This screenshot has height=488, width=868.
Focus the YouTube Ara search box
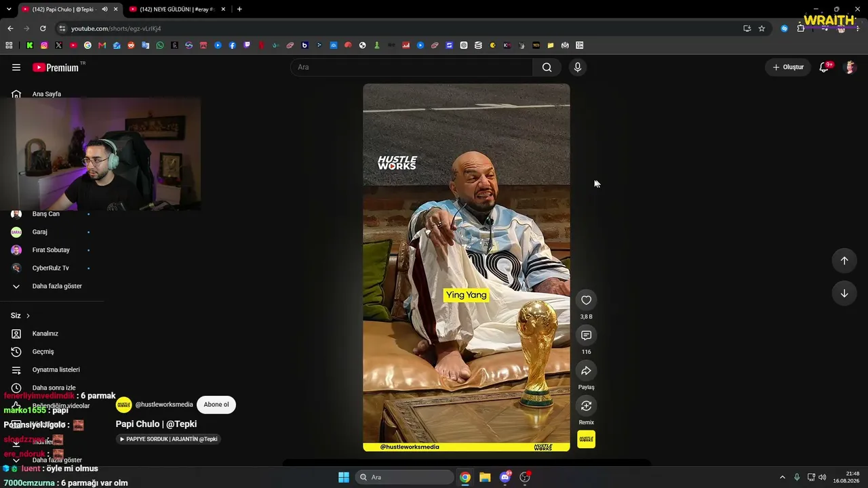click(412, 67)
